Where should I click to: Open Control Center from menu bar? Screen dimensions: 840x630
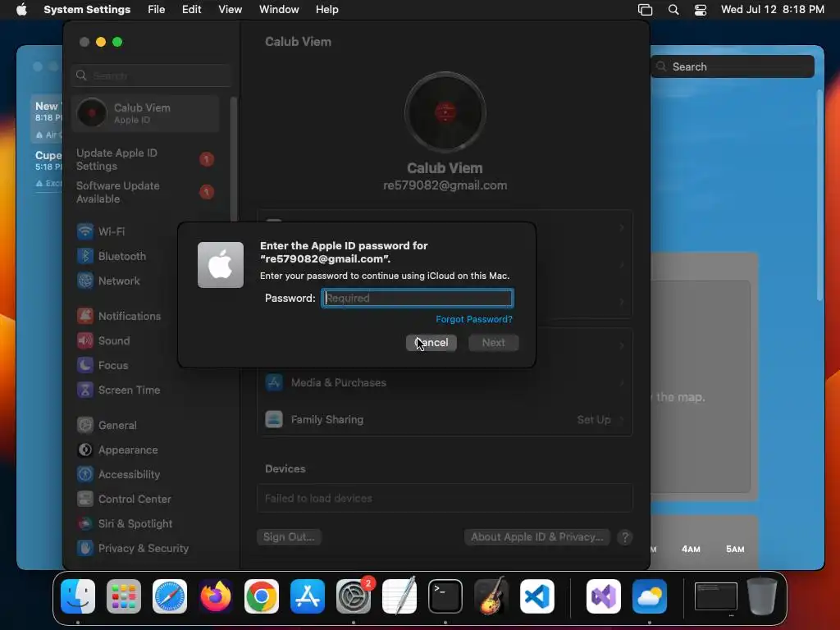pos(701,10)
